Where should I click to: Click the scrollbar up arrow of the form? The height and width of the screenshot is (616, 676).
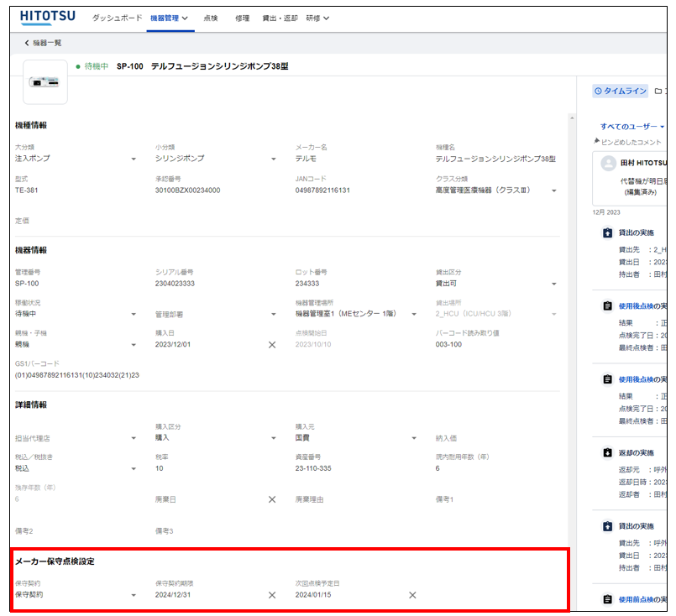coord(572,117)
